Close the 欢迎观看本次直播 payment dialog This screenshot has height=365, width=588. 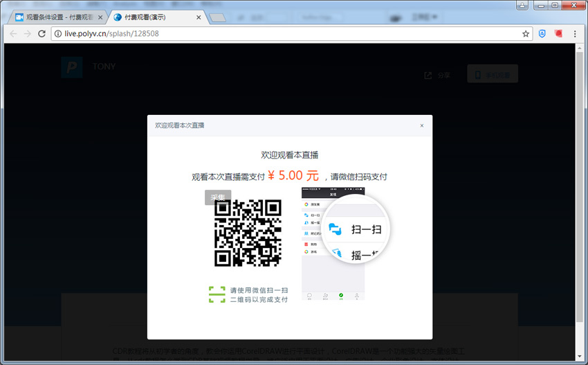[422, 125]
